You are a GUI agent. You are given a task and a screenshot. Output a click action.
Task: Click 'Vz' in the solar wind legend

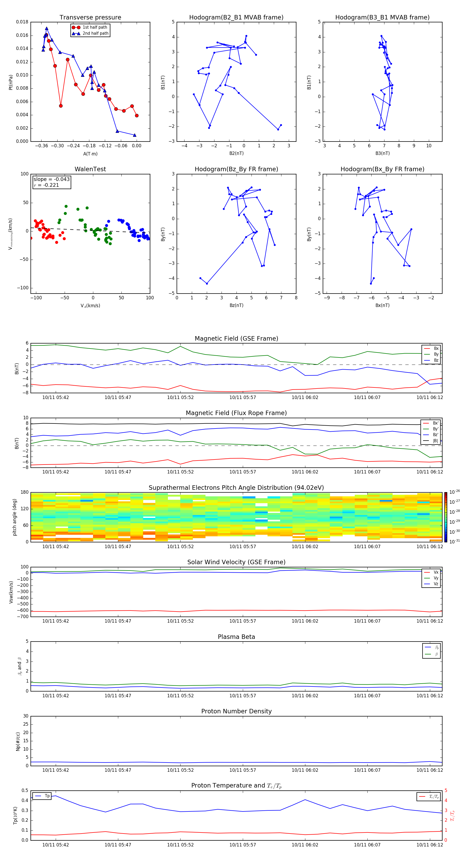tap(431, 584)
